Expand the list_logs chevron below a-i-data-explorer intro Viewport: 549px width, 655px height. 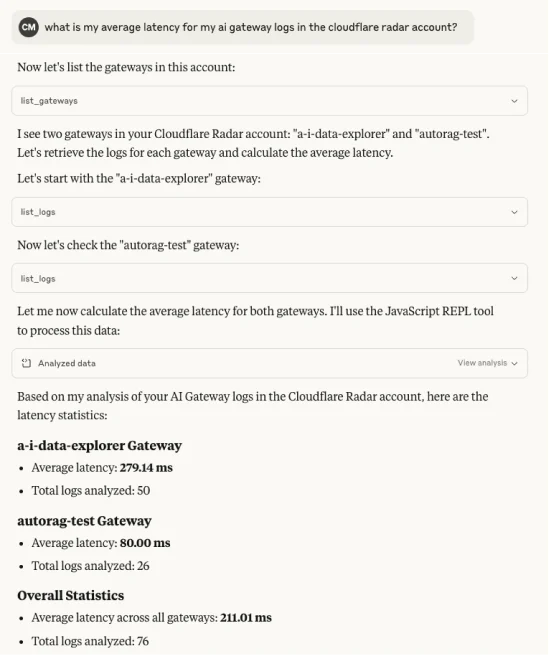click(x=514, y=212)
